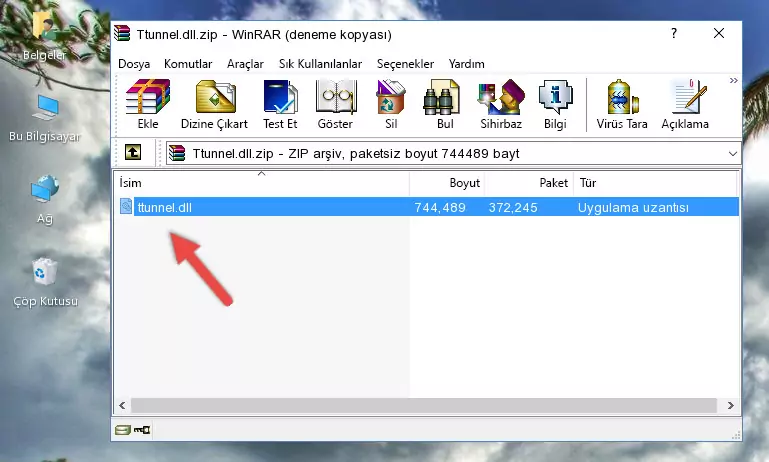Open the Göster view icon
The height and width of the screenshot is (462, 769).
[335, 104]
